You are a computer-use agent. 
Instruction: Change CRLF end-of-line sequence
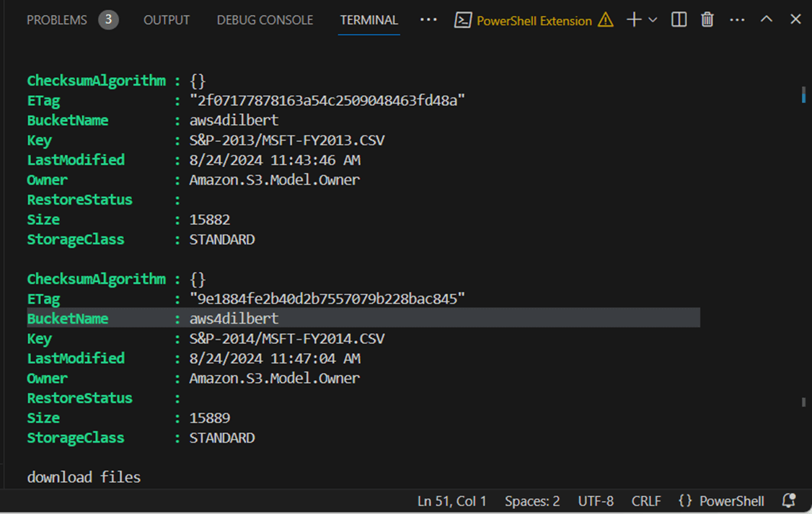(646, 501)
